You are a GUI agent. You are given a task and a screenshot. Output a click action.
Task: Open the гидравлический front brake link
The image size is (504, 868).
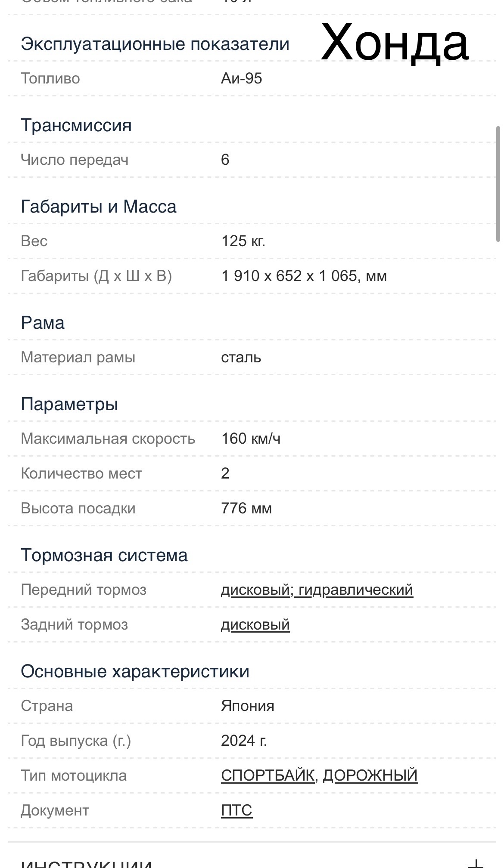tap(356, 590)
